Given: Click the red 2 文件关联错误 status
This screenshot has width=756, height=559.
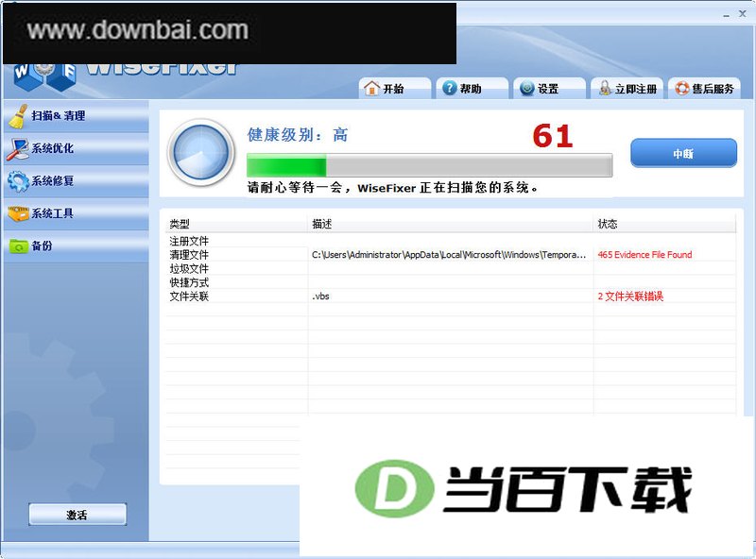Looking at the screenshot, I should tap(630, 296).
